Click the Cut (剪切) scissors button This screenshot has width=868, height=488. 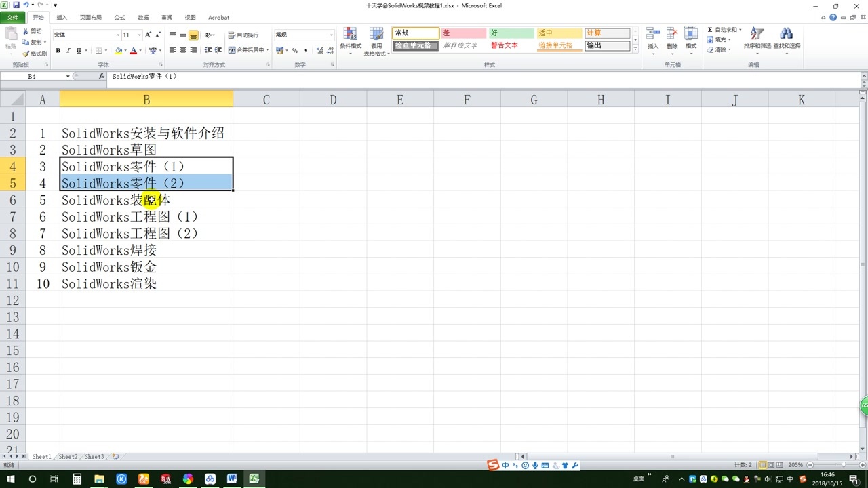click(33, 31)
